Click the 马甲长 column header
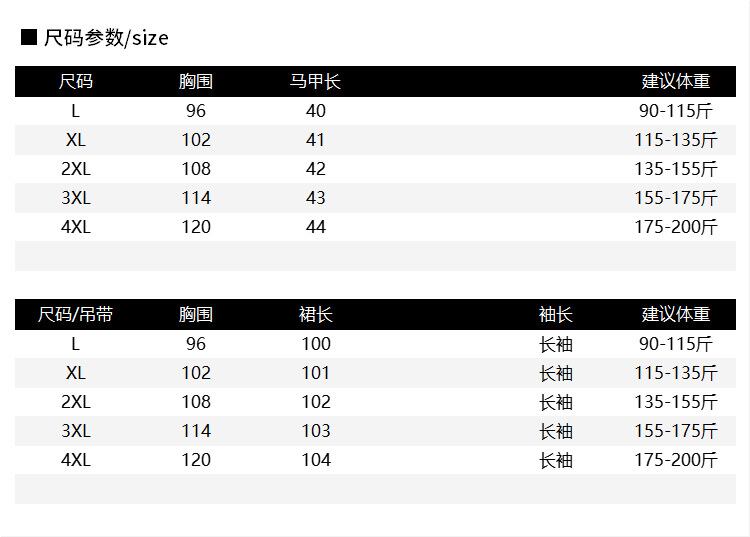 pos(315,82)
